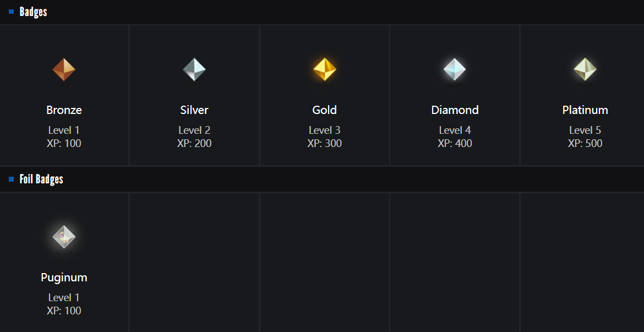Screen dimensions: 644x332
Task: Click the Puginum foil badge icon
Action: [x=64, y=237]
